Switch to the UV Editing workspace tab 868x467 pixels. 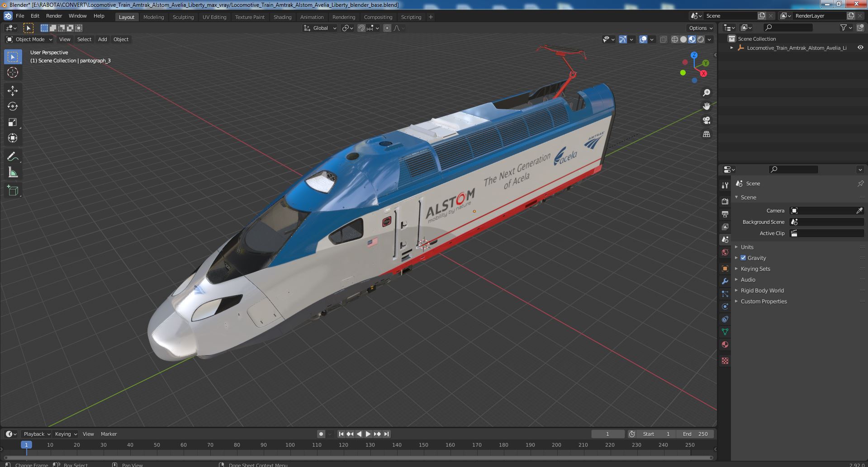(x=214, y=17)
